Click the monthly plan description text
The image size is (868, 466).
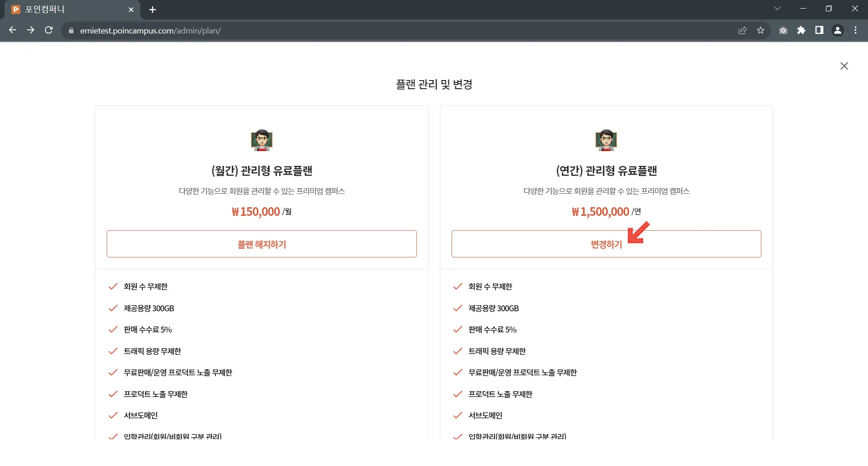click(262, 191)
